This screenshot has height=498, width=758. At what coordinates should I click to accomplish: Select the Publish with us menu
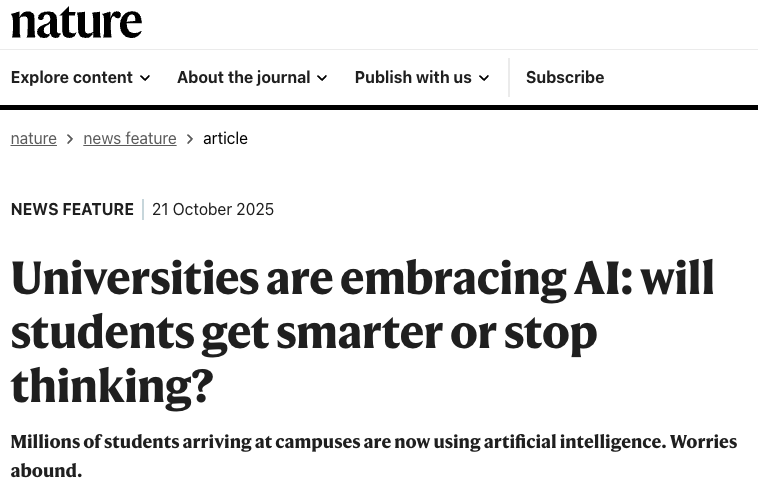[412, 77]
